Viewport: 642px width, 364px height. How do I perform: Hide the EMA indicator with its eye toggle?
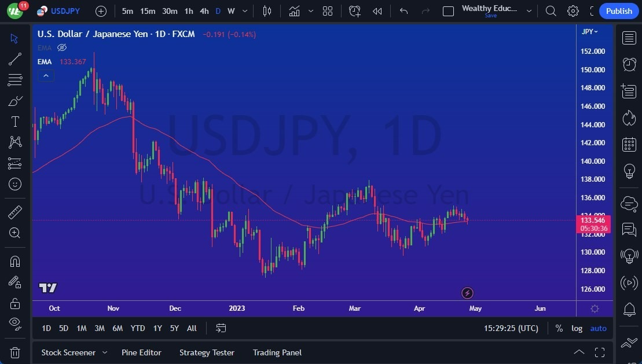pyautogui.click(x=62, y=47)
